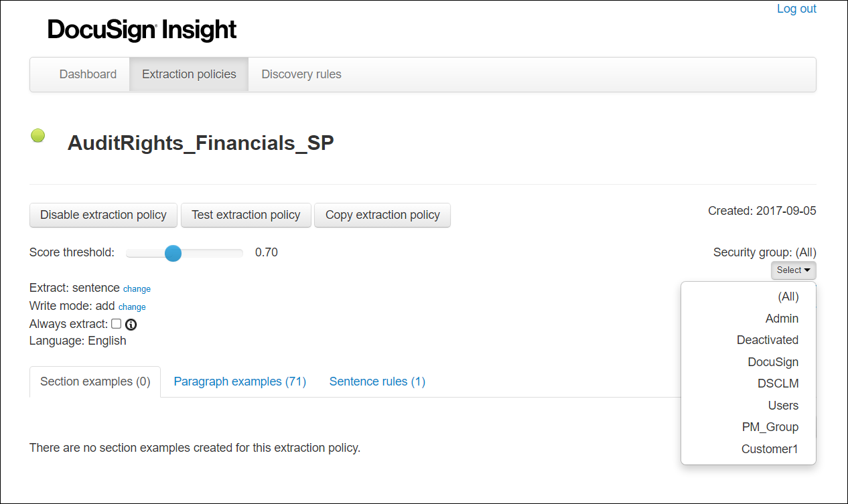Open the Select security group dropdown

coord(793,270)
